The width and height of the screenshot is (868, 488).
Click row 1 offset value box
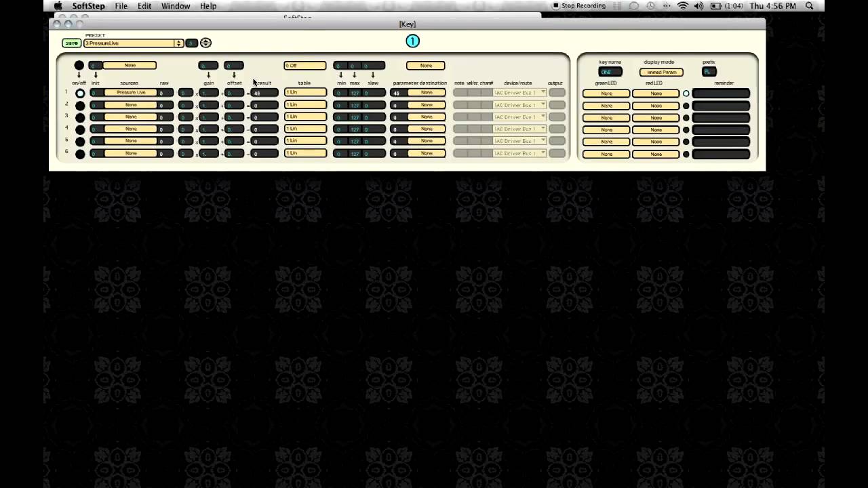click(234, 93)
